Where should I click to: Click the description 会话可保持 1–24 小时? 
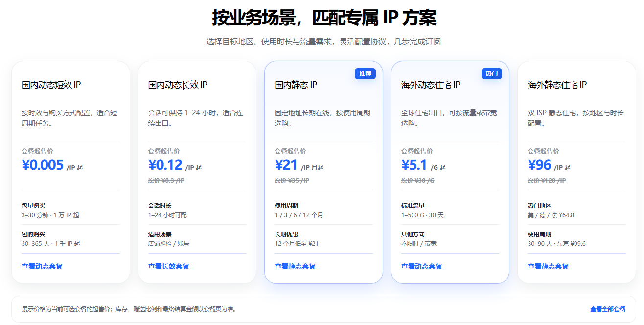coord(196,118)
